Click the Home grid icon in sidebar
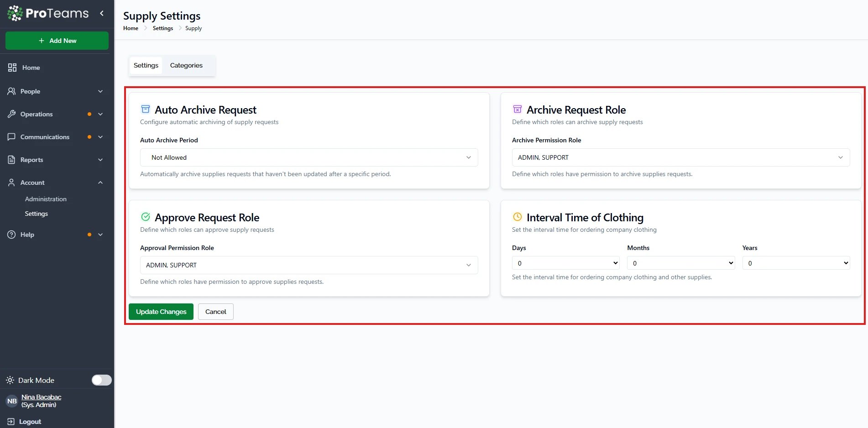The height and width of the screenshot is (428, 868). pyautogui.click(x=12, y=68)
